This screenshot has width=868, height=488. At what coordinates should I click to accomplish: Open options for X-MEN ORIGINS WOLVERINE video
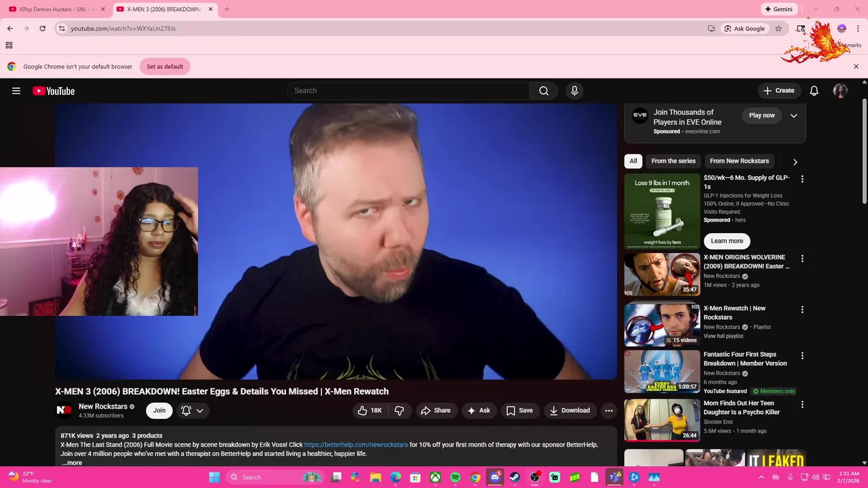[802, 259]
